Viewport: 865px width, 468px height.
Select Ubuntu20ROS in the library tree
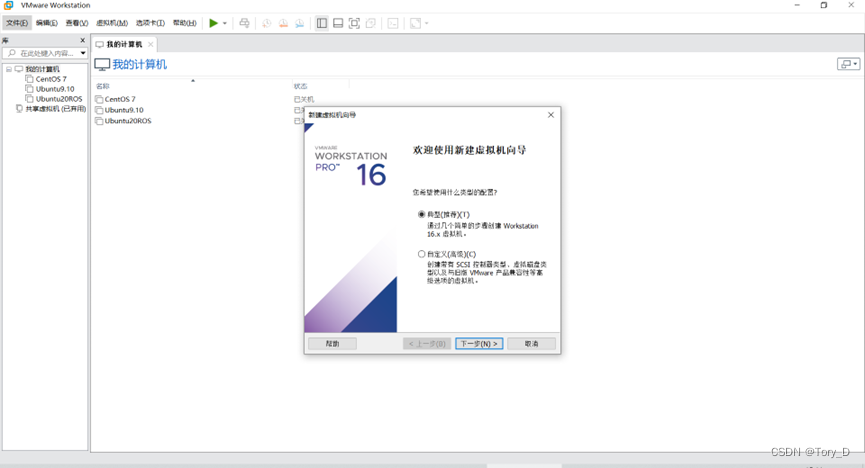click(59, 99)
